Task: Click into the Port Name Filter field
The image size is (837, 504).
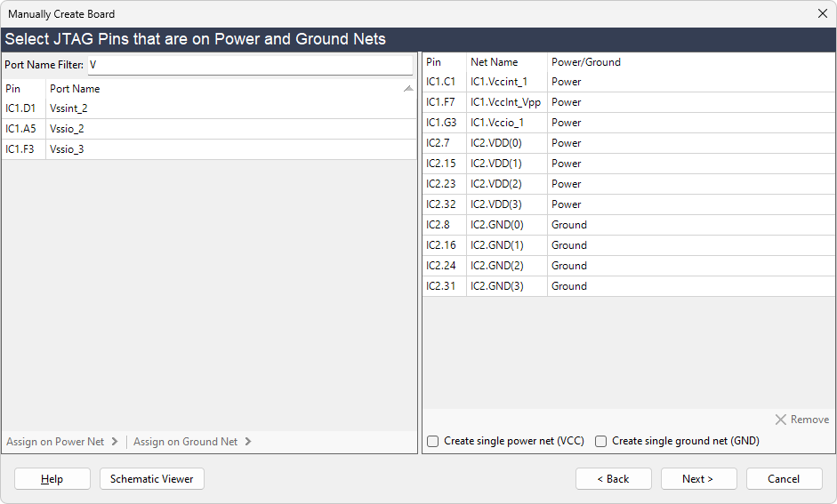Action: coord(249,65)
